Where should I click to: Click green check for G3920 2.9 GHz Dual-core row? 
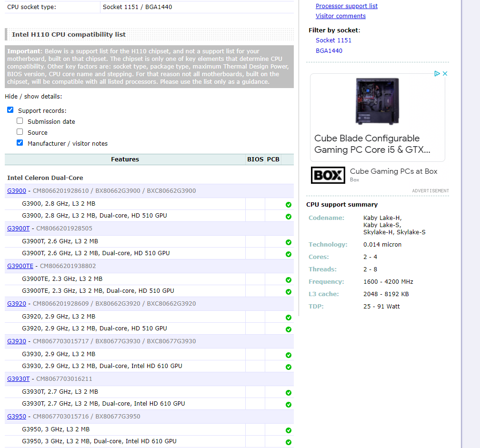tap(288, 329)
